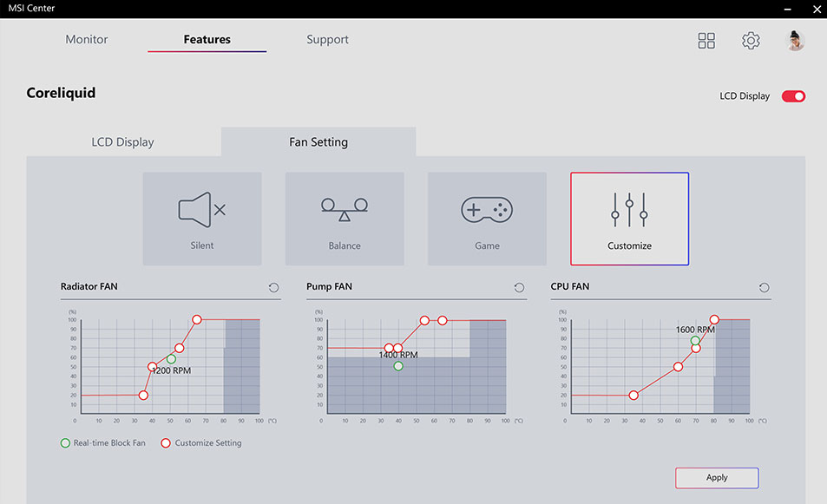Image resolution: width=827 pixels, height=504 pixels.
Task: Open the Fan Setting tab
Action: click(318, 142)
